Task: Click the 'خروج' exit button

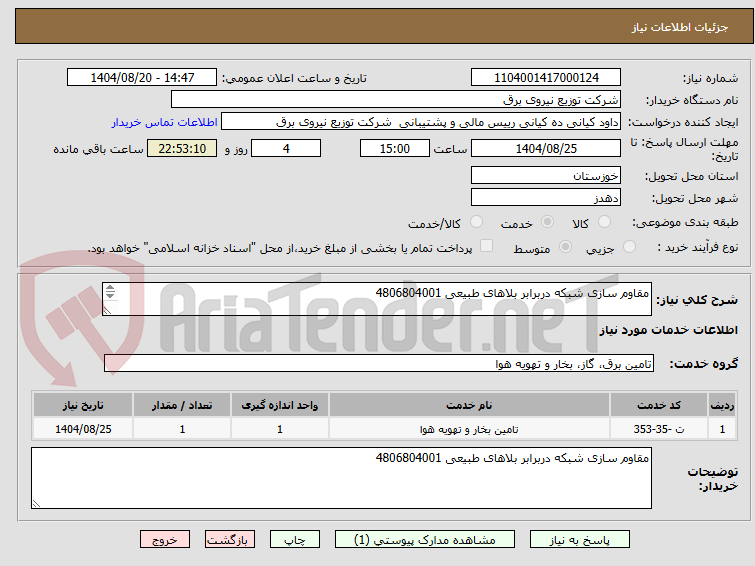Action: pyautogui.click(x=165, y=540)
